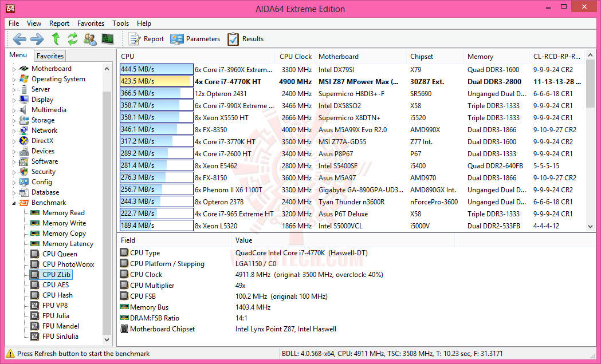Click the 444.5 MB/s result bar
This screenshot has width=601, height=364.
click(x=156, y=69)
